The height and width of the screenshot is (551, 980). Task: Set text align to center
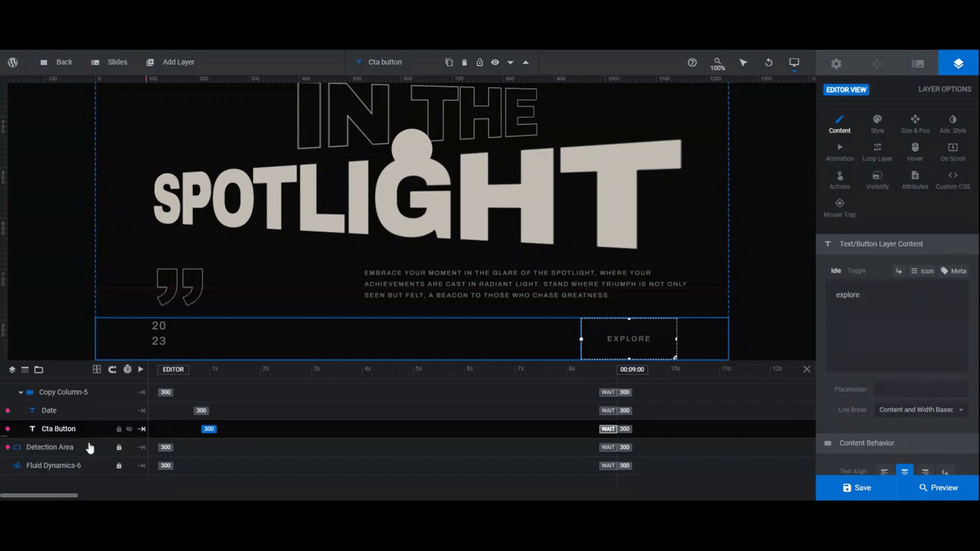(x=904, y=471)
